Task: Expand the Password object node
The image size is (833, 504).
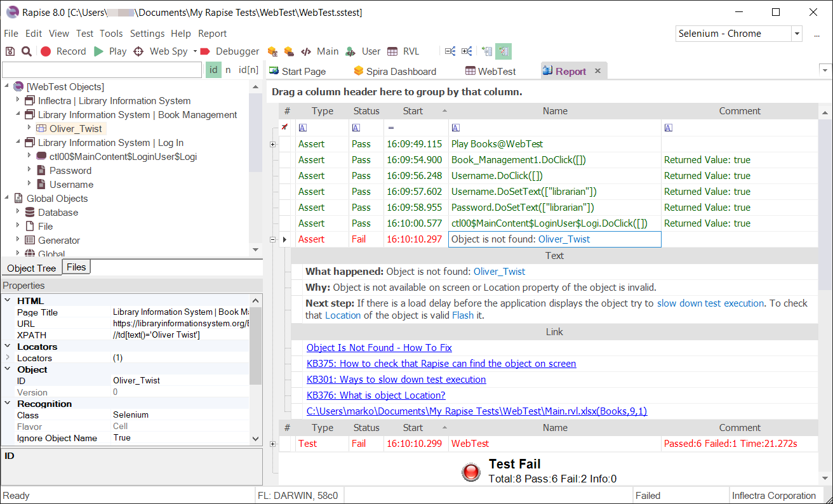Action: click(x=29, y=170)
